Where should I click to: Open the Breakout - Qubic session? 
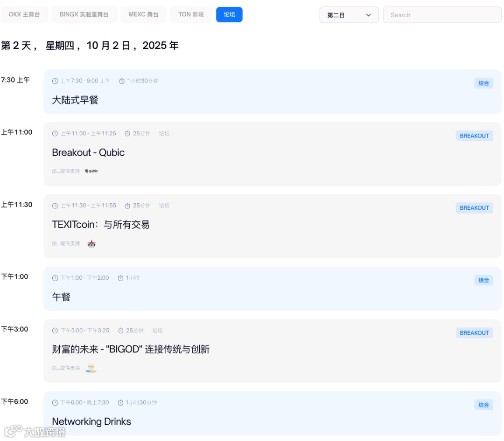coord(88,152)
